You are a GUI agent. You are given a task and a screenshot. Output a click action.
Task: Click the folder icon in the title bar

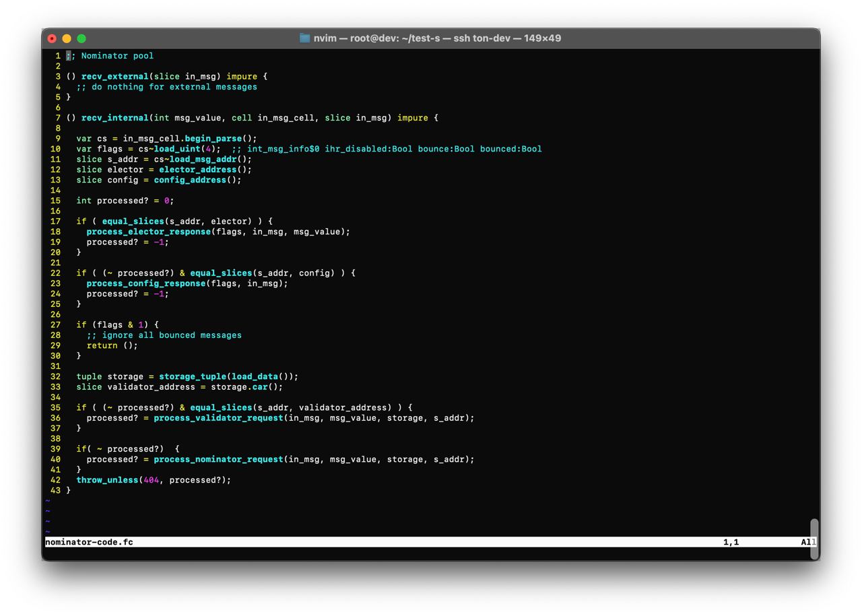[x=304, y=38]
